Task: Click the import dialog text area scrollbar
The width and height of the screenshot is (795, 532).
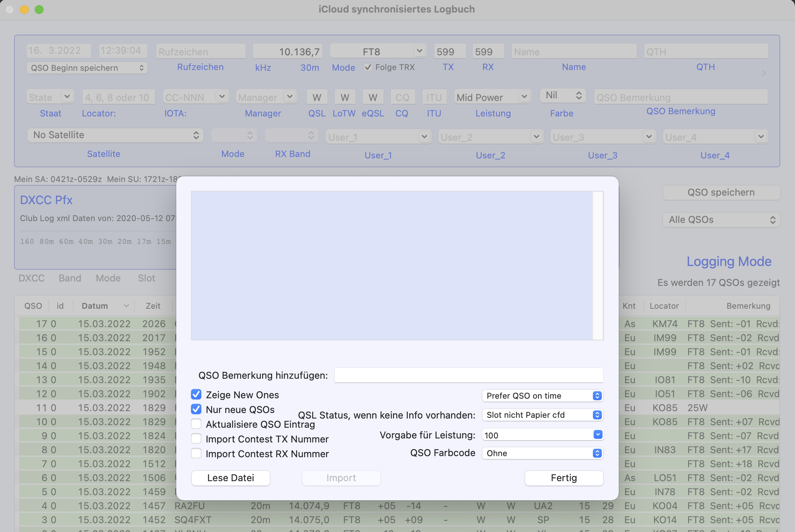Action: pos(598,265)
